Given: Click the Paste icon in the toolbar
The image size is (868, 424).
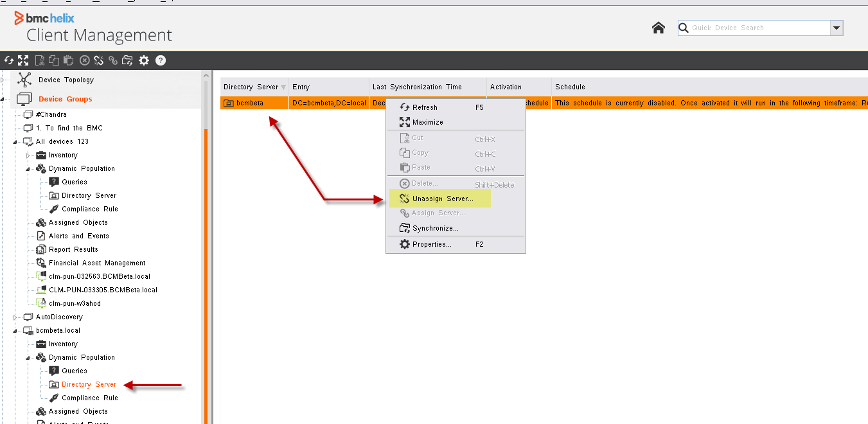Looking at the screenshot, I should [x=69, y=60].
